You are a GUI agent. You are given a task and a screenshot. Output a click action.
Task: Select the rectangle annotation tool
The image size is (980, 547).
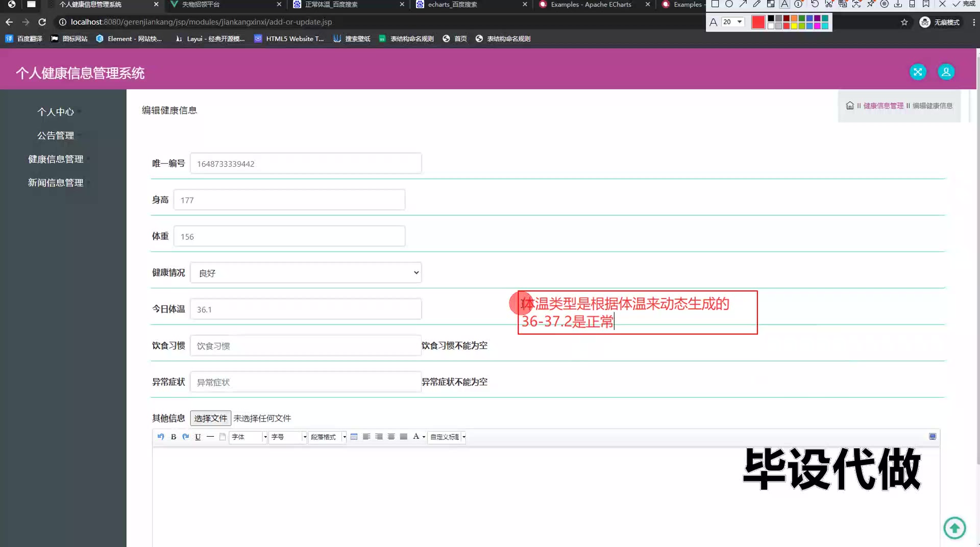(x=715, y=4)
